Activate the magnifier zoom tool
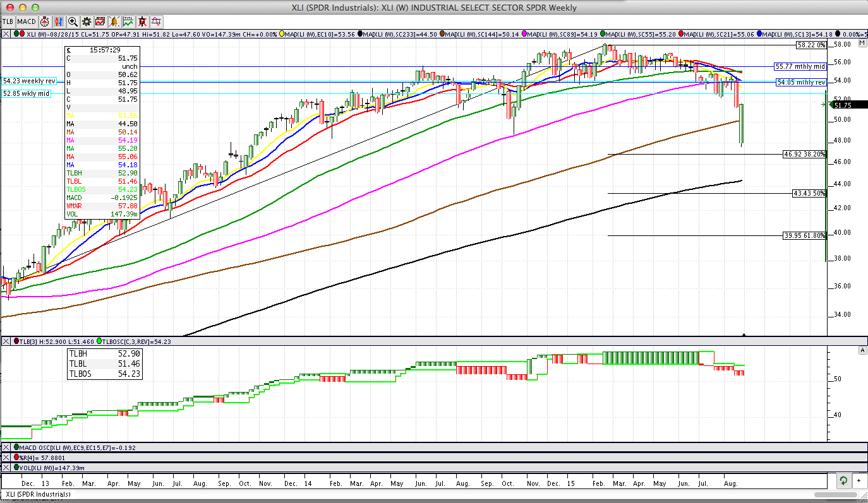The height and width of the screenshot is (503, 868). 73,21
